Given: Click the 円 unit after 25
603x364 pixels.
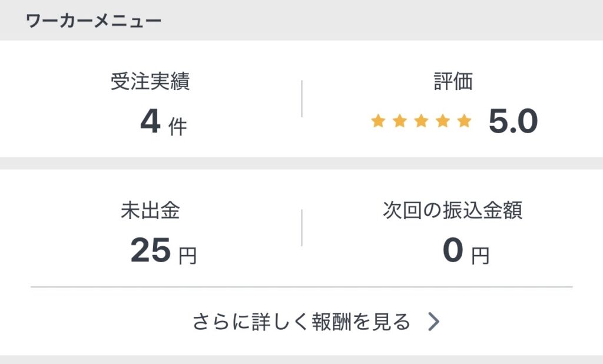Looking at the screenshot, I should (x=187, y=256).
